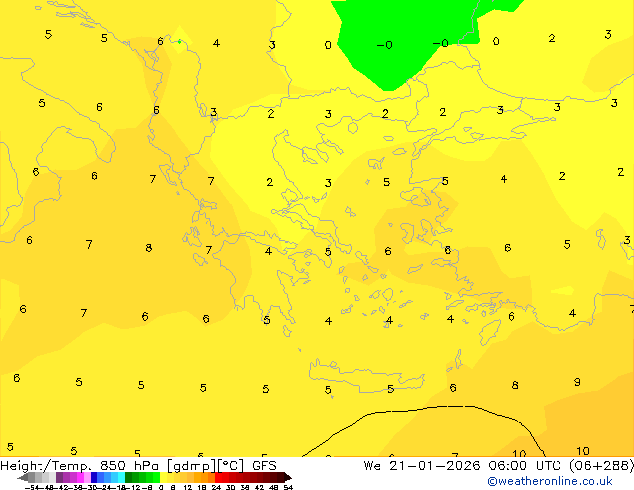
Task: Click the '9' temperature value on the map
Action: point(577,382)
